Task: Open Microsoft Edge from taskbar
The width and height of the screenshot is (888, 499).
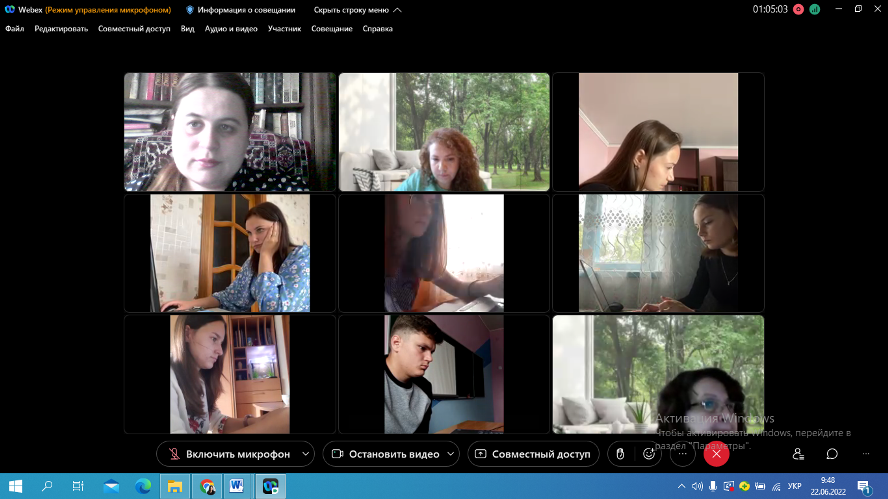Action: (x=143, y=486)
